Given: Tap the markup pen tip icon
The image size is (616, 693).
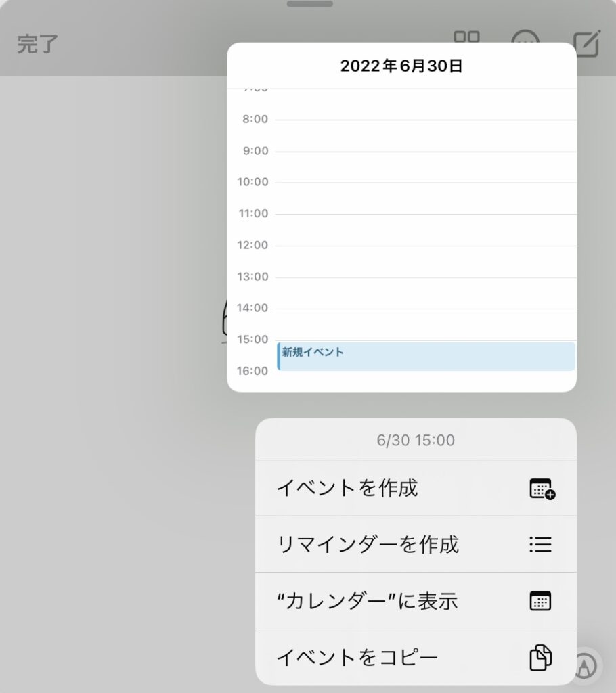Looking at the screenshot, I should [586, 666].
